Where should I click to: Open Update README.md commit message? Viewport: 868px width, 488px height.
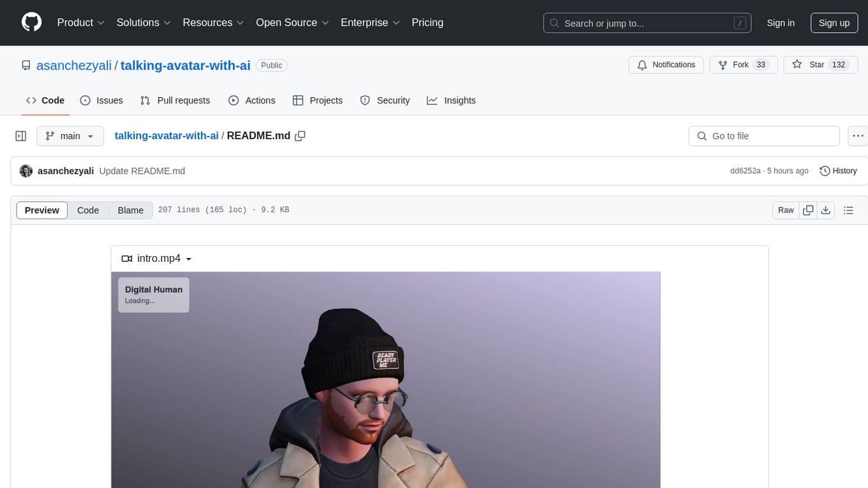click(x=142, y=171)
